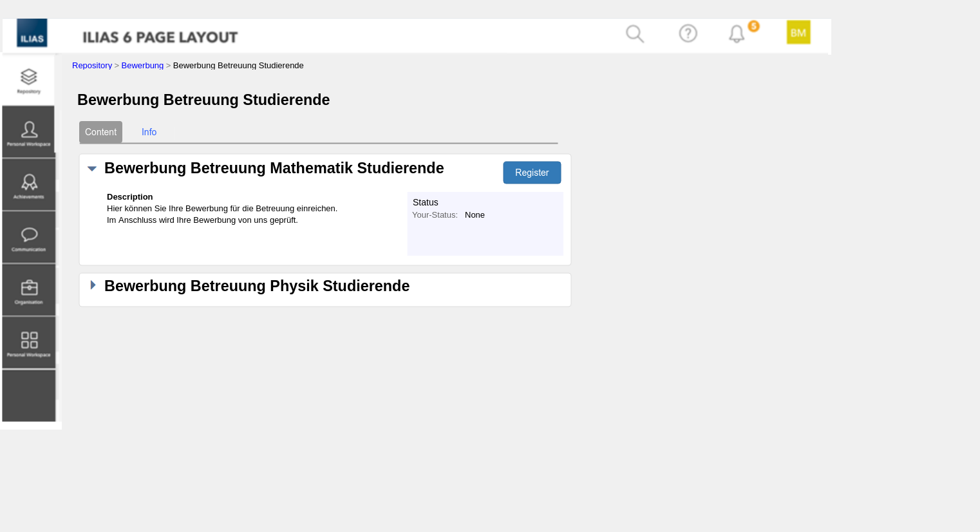Open the notifications bell

[x=737, y=33]
